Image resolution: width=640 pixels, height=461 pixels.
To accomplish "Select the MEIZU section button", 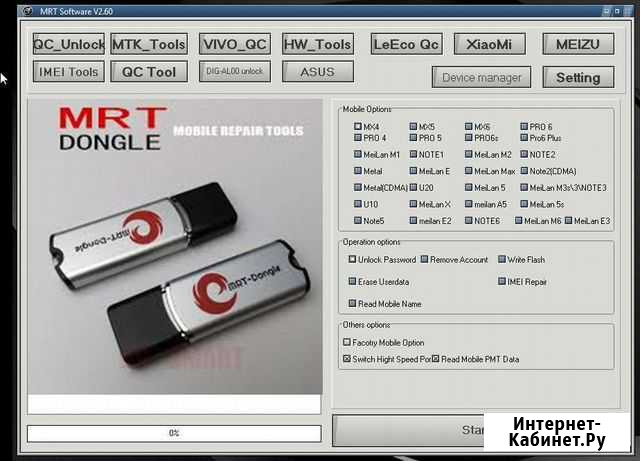I will point(578,44).
